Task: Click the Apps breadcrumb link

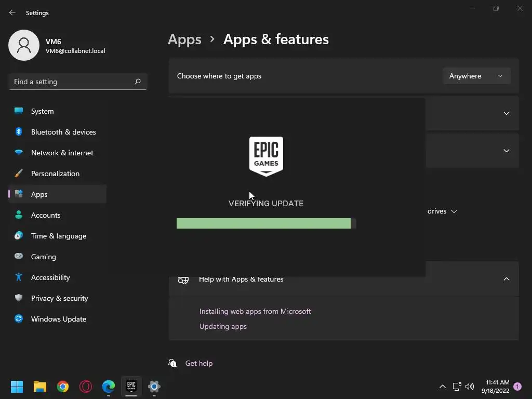Action: pyautogui.click(x=184, y=39)
